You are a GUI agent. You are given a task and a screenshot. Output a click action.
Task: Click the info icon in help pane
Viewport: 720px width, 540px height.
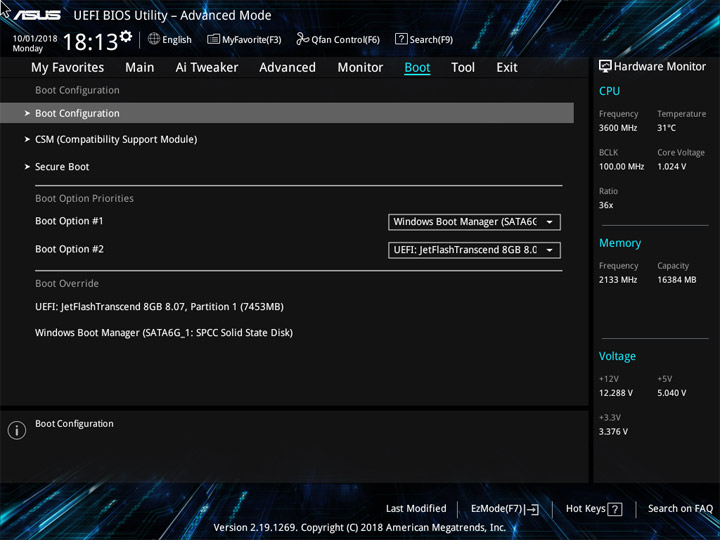point(17,430)
